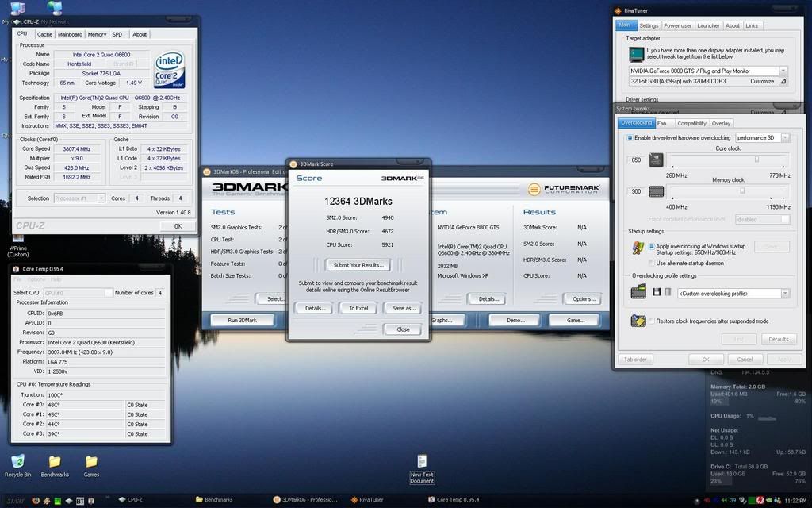Click the Demo button in 3DMark06

tap(515, 321)
